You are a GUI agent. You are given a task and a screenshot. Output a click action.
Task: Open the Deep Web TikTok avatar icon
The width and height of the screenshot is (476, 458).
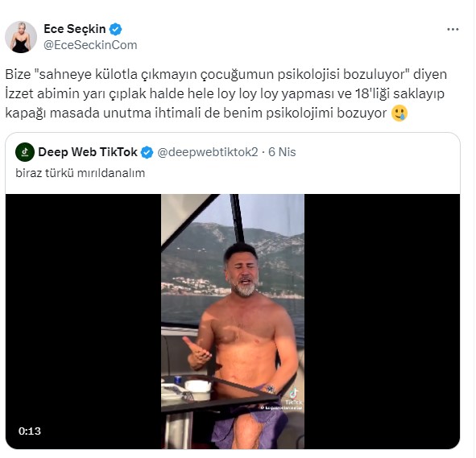tap(25, 152)
